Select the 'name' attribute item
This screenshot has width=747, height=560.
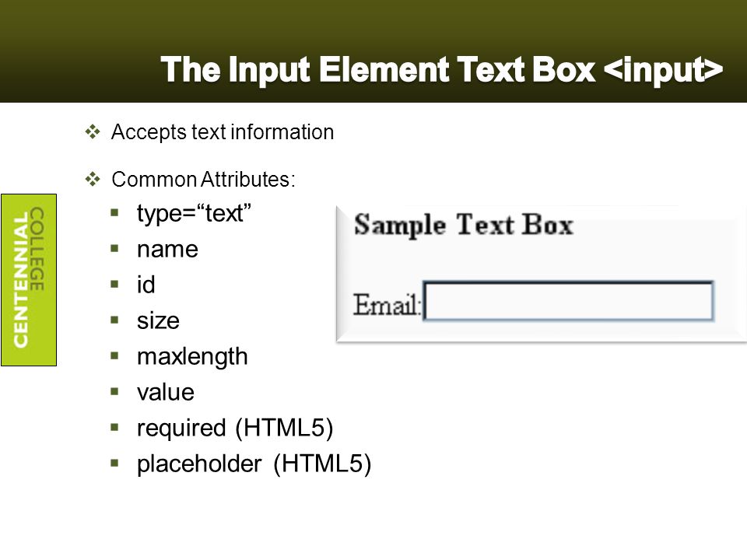(167, 250)
